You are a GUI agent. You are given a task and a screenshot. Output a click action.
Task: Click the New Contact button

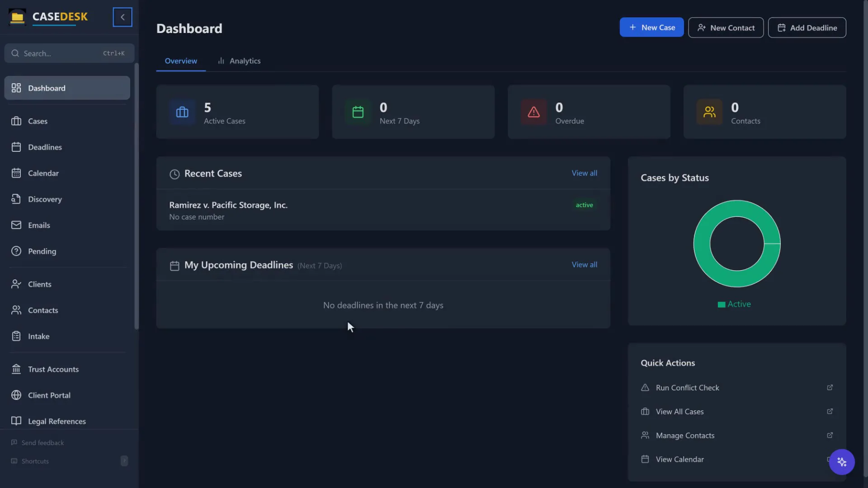pyautogui.click(x=726, y=28)
